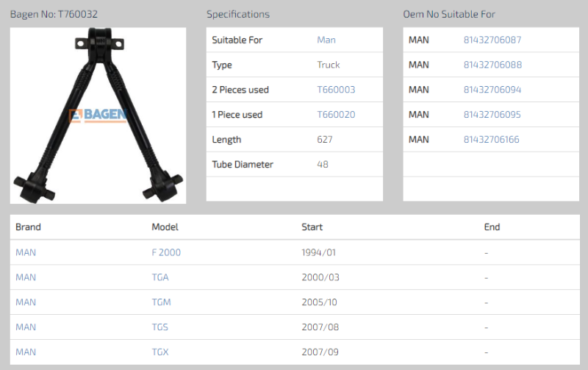Click MAN label beside 81432706095

(419, 115)
